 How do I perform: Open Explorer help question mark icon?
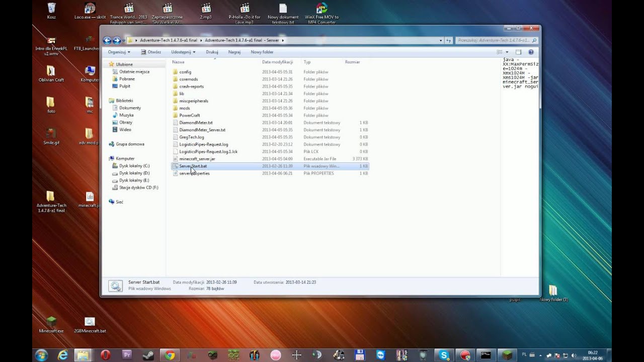tap(531, 52)
